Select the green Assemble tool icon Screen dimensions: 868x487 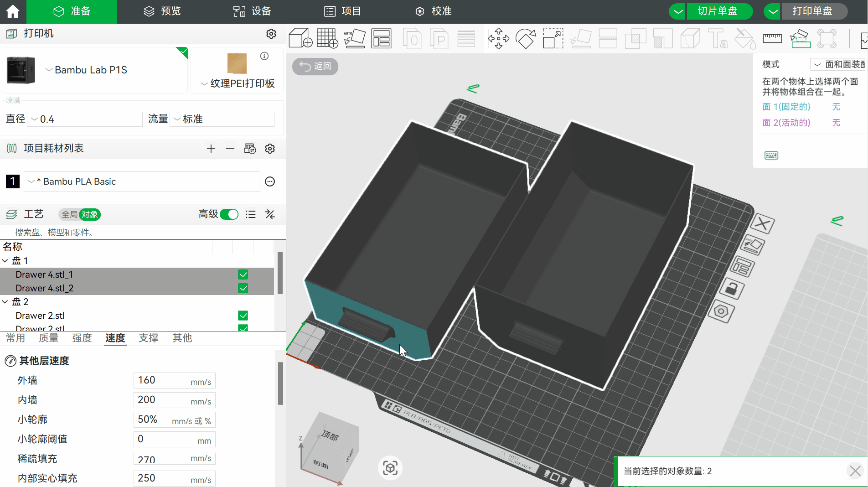[x=800, y=38]
